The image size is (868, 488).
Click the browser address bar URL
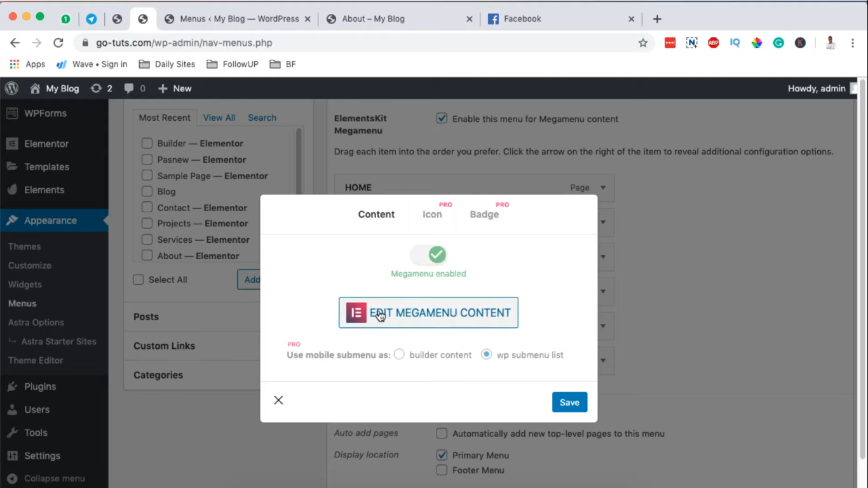184,43
